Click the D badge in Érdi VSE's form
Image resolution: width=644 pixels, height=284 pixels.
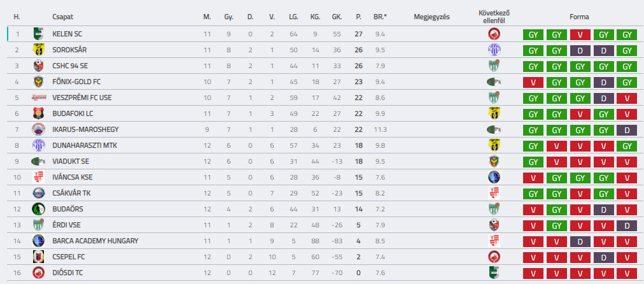click(627, 225)
